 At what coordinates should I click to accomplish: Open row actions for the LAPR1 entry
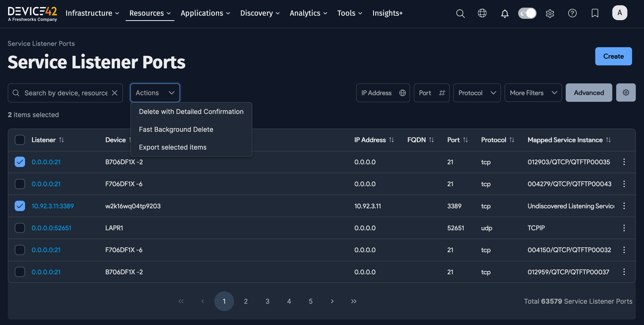point(624,228)
